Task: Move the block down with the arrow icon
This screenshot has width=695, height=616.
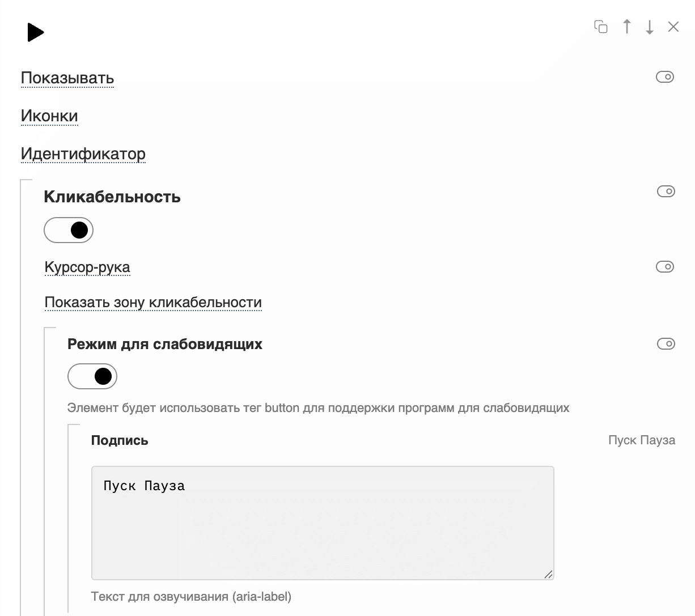Action: point(650,27)
